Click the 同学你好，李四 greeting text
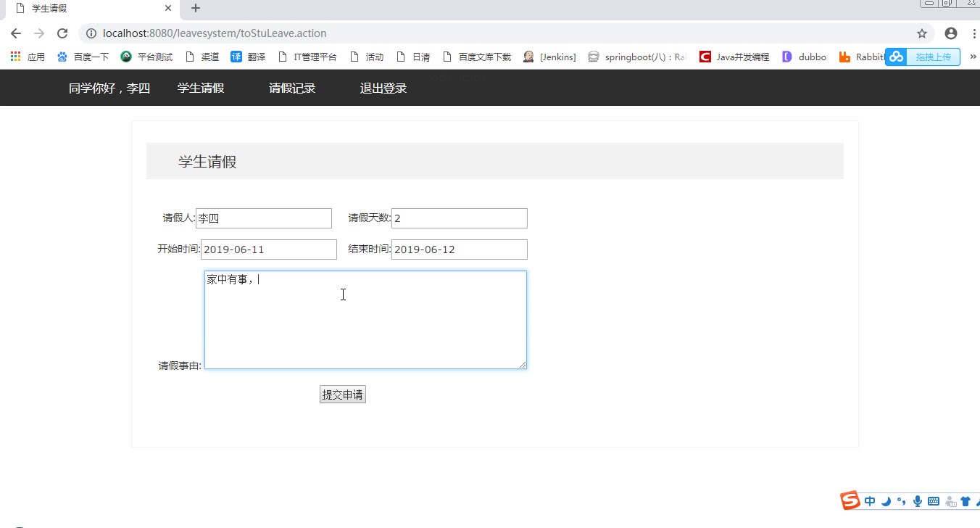Screen dimensions: 980x528 point(109,88)
